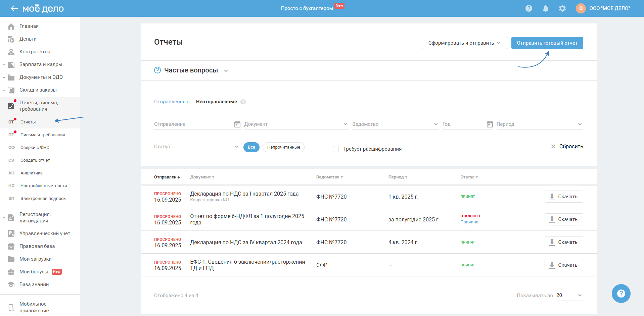
Task: Open the Ведомство dropdown filter
Action: coord(395,124)
